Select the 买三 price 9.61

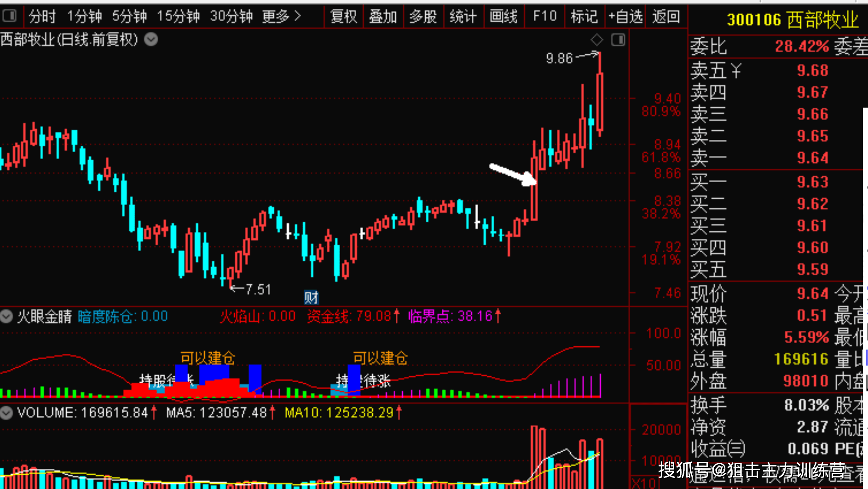pos(812,226)
